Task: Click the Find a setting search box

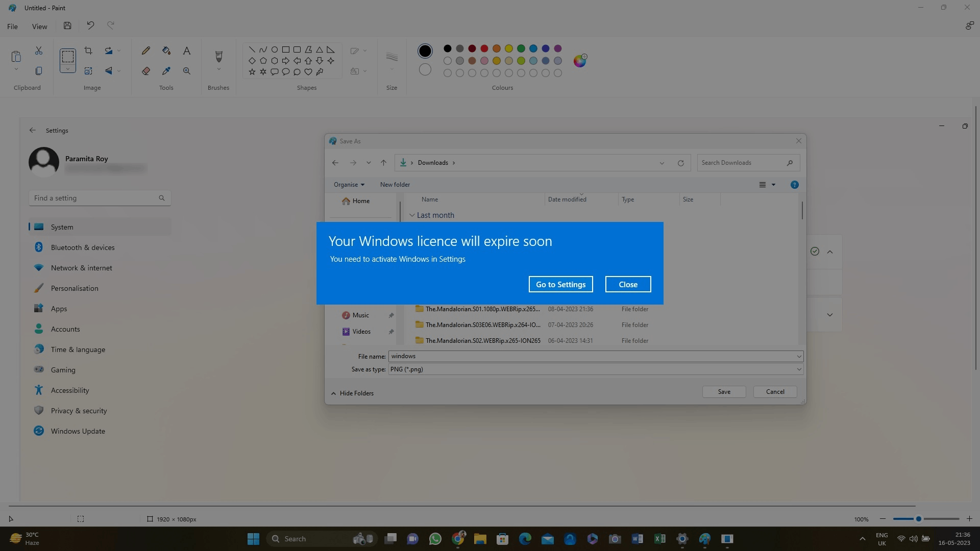Action: pyautogui.click(x=100, y=198)
